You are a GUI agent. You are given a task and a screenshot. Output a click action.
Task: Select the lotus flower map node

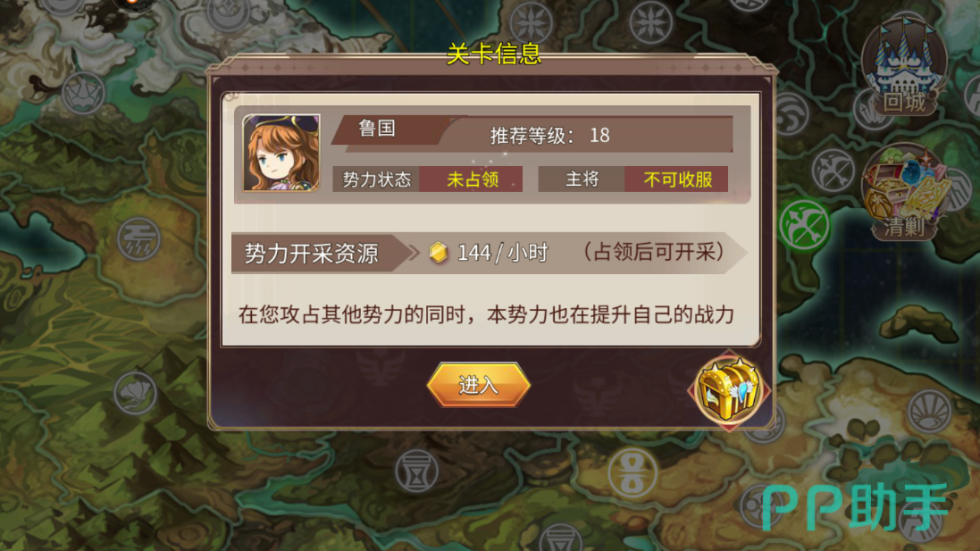(x=135, y=393)
